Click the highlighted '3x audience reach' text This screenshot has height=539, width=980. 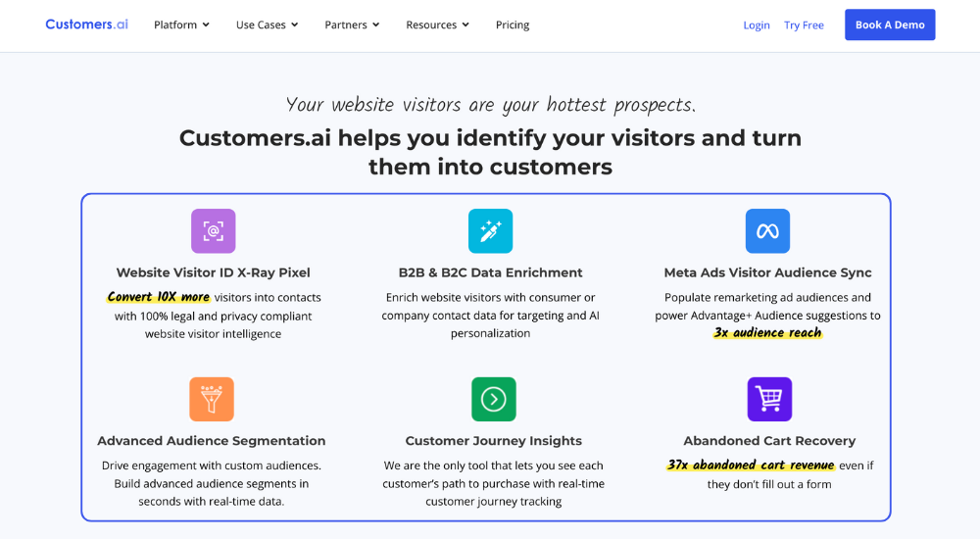click(x=767, y=332)
